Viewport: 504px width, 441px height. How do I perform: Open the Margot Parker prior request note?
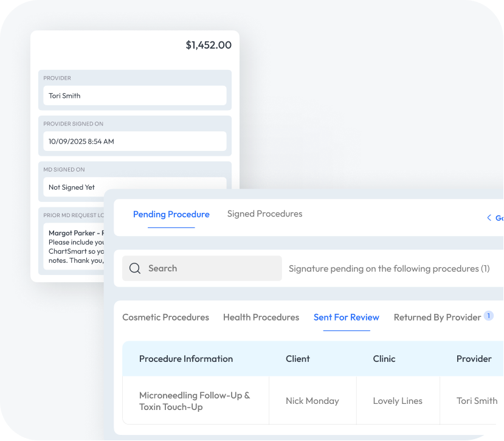[76, 246]
